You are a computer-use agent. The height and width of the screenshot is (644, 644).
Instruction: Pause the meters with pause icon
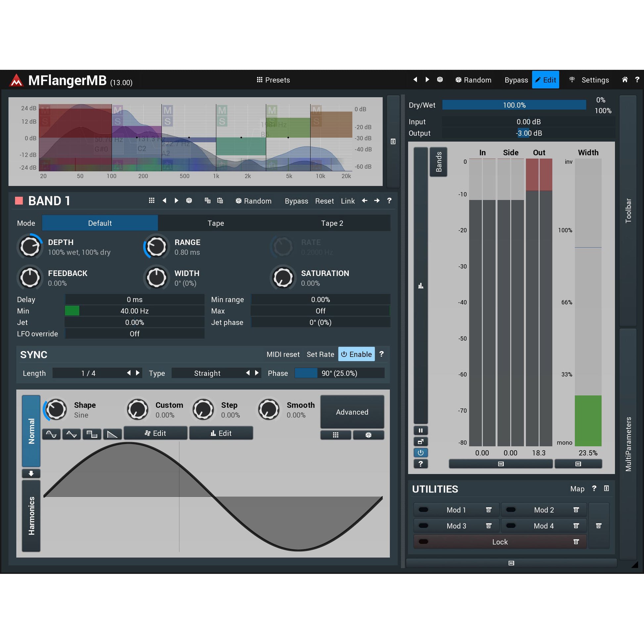pyautogui.click(x=421, y=430)
